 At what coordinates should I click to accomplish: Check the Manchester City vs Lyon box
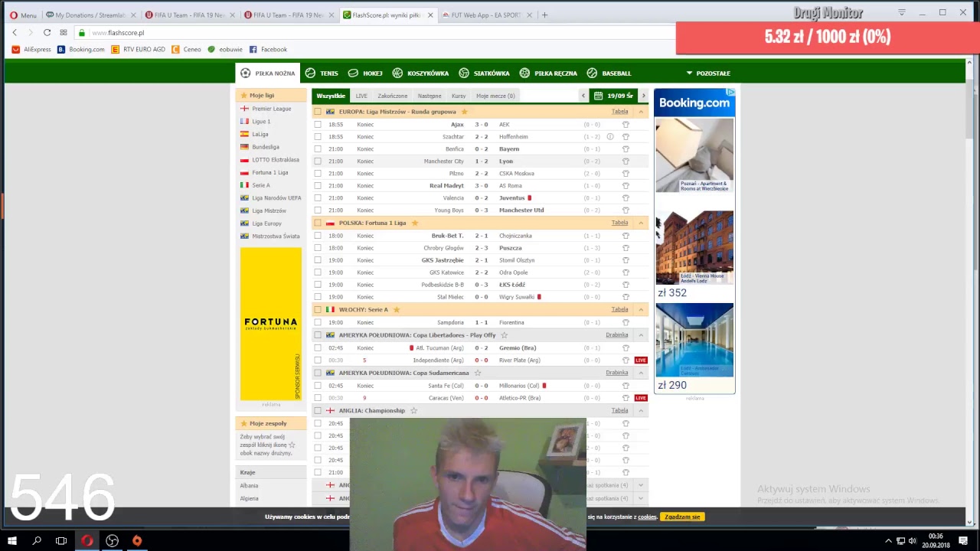[318, 161]
